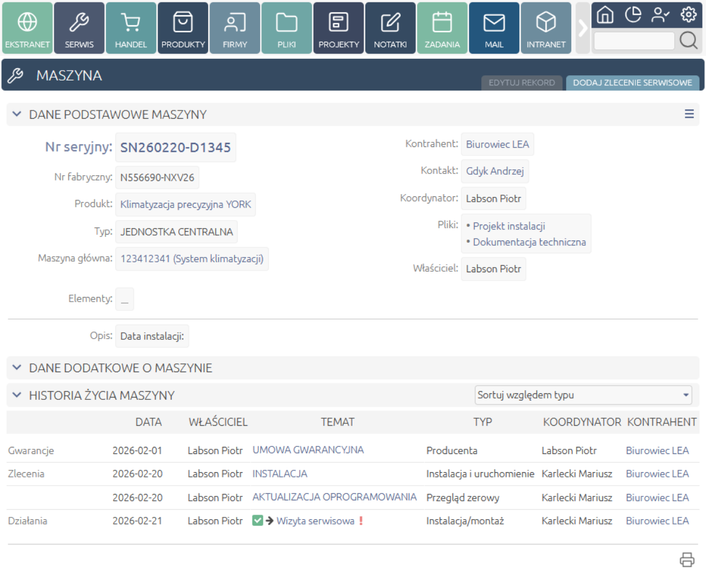The image size is (706, 588).
Task: Open the hamburger menu in Dane podstawowe
Action: 689,114
